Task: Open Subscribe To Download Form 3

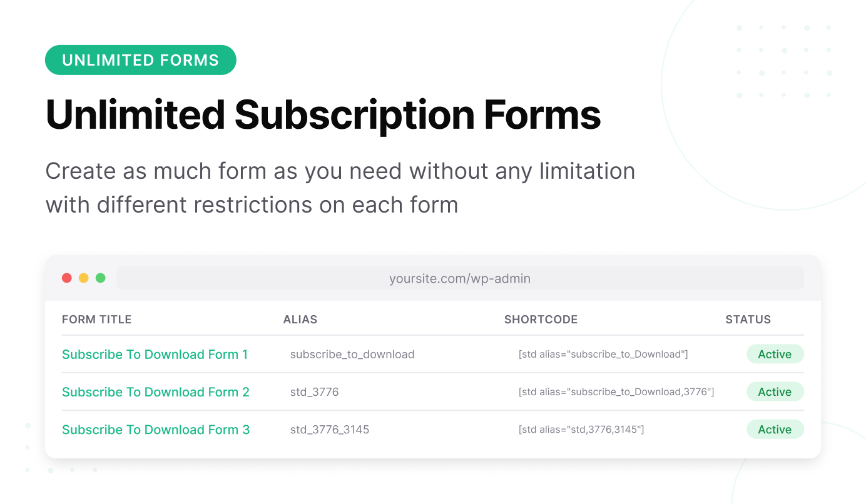Action: (156, 430)
